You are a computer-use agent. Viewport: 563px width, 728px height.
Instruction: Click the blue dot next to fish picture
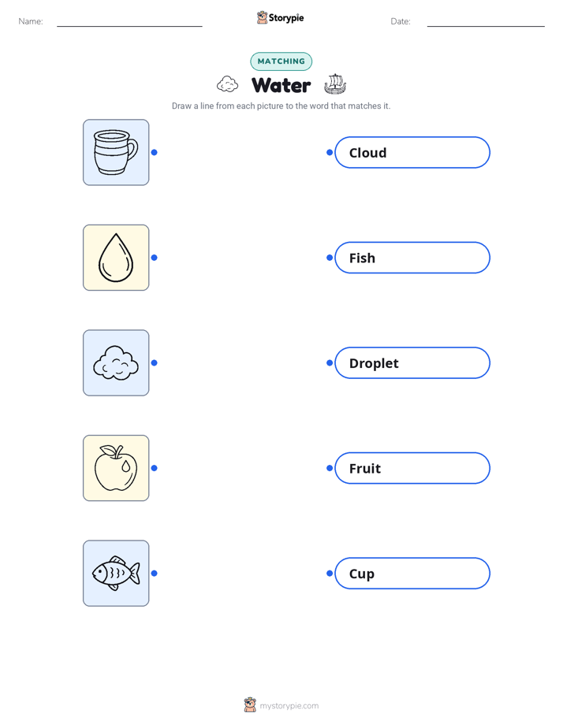[x=155, y=574]
